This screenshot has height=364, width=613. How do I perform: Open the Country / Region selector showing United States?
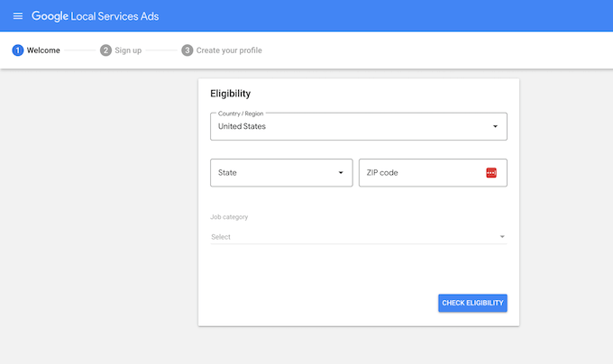tap(352, 126)
